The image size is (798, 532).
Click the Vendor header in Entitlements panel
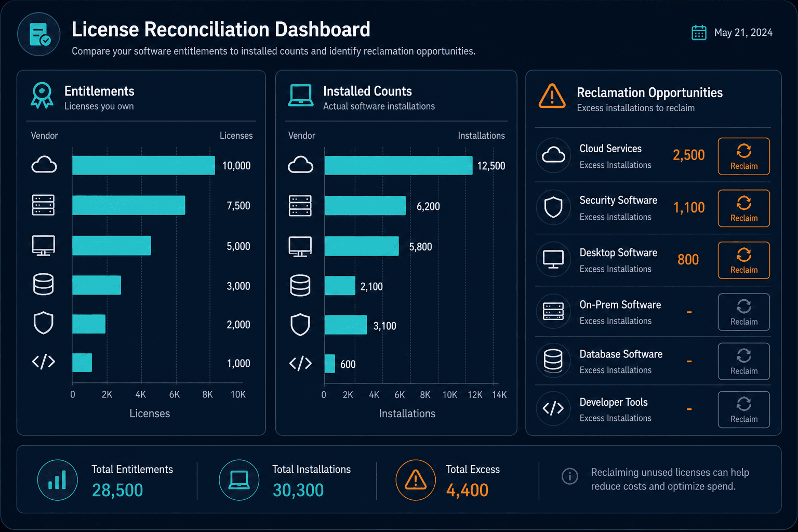[x=45, y=136]
